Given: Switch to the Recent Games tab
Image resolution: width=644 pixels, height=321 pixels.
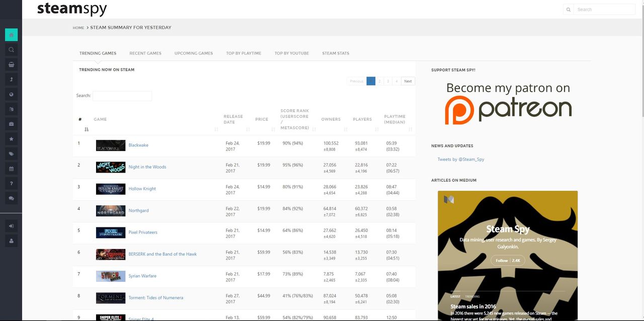Looking at the screenshot, I should click(x=145, y=53).
